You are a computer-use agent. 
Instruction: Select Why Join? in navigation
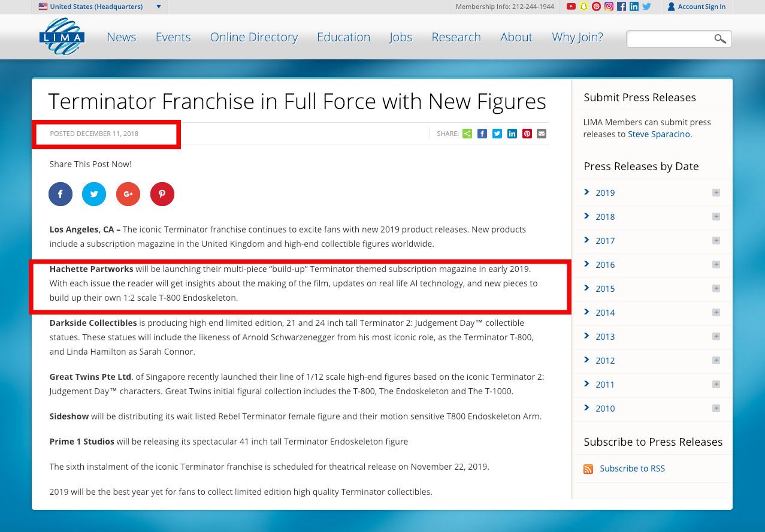click(x=577, y=37)
